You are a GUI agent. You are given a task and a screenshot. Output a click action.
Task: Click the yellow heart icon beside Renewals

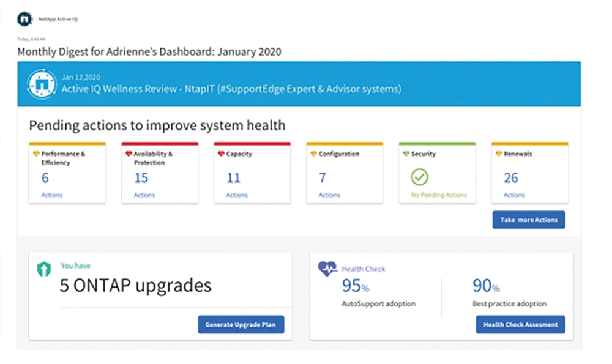(x=498, y=154)
